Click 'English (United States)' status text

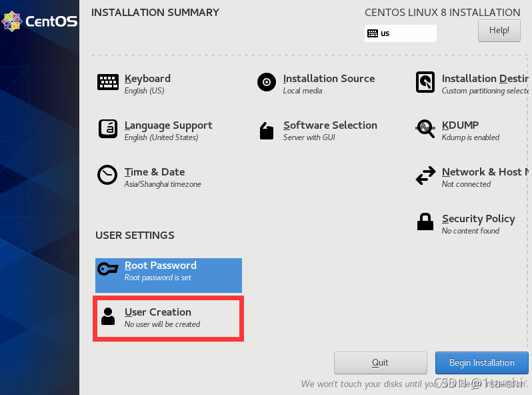click(161, 137)
